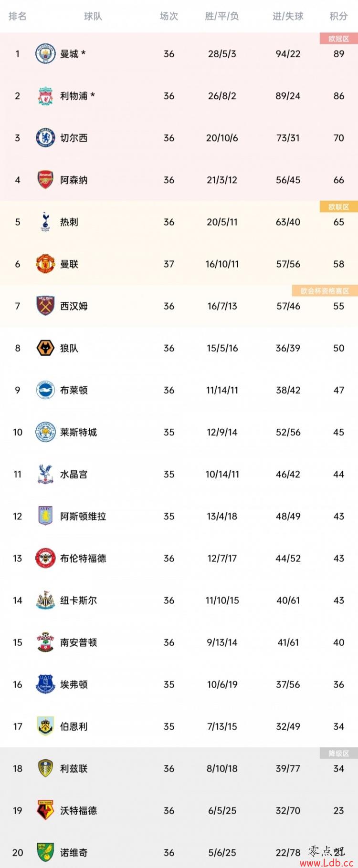This screenshot has width=358, height=868.
Task: Click the Everton club crest
Action: 46,684
